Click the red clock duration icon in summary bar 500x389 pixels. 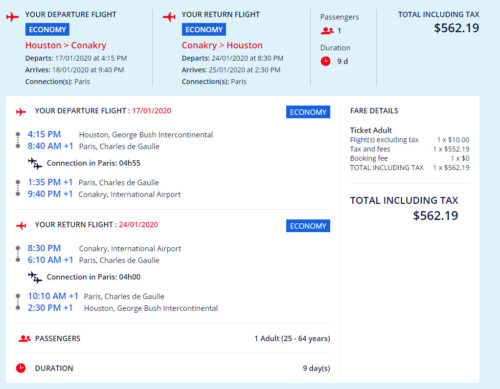[326, 61]
